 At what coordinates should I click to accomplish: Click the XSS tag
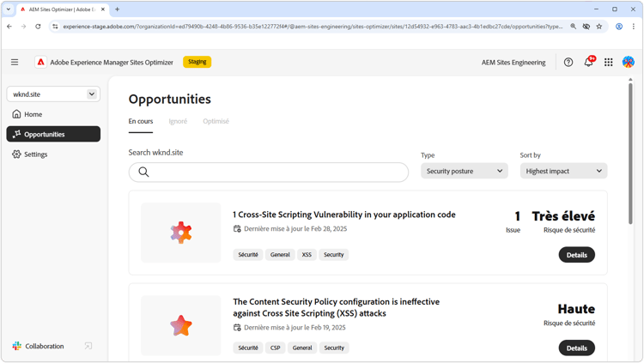[x=307, y=255]
